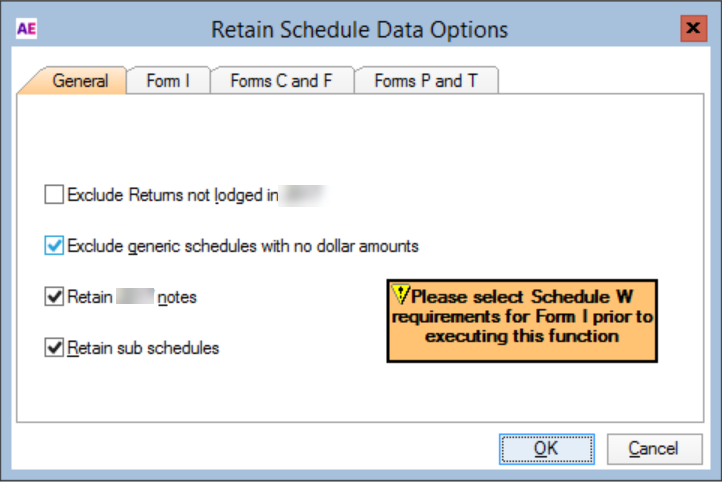The width and height of the screenshot is (722, 482).
Task: Untick the Exclude generic schedules checkbox box
Action: (x=54, y=245)
